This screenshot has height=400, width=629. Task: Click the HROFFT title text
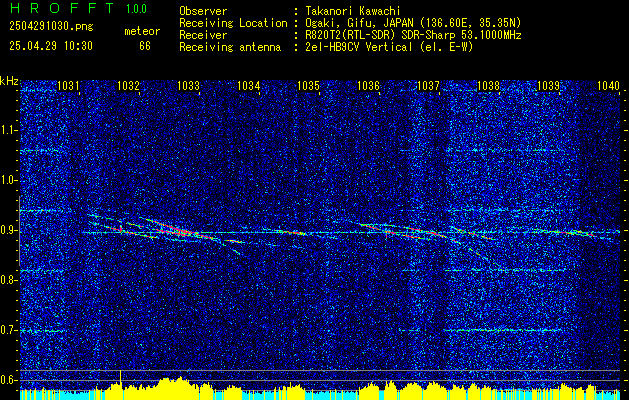(x=62, y=8)
